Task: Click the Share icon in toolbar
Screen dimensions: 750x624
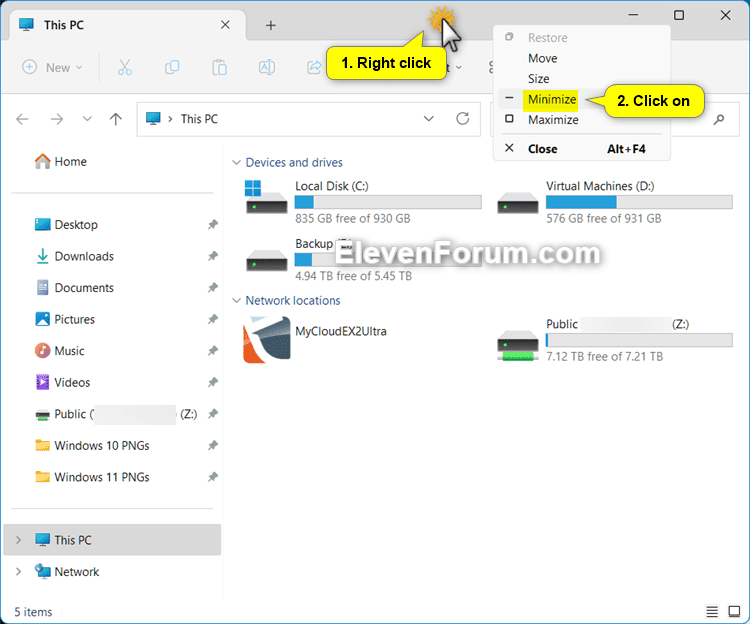Action: (314, 67)
